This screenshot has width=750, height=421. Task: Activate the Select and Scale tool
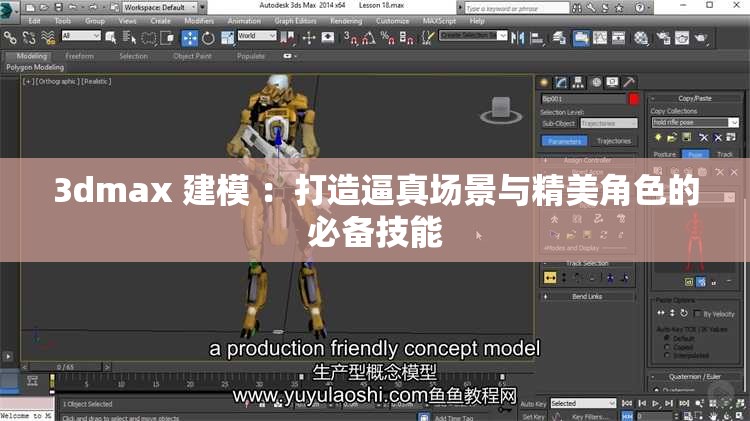[x=228, y=38]
